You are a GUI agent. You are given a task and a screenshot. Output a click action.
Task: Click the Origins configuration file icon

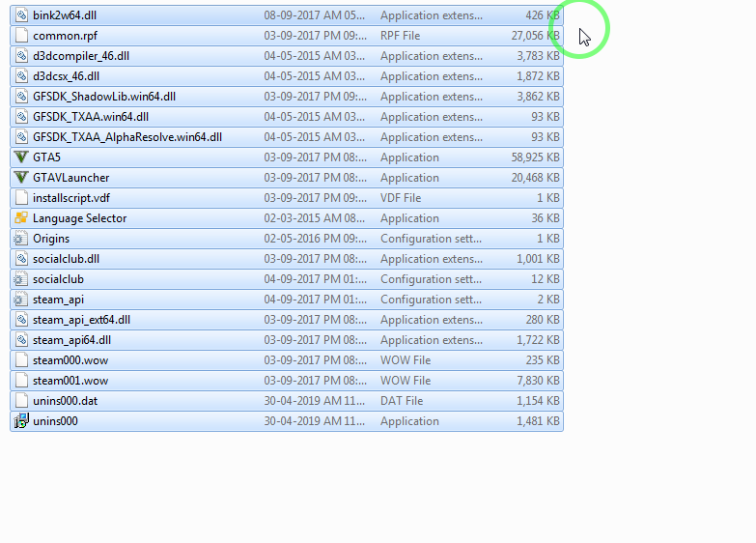[x=21, y=239]
